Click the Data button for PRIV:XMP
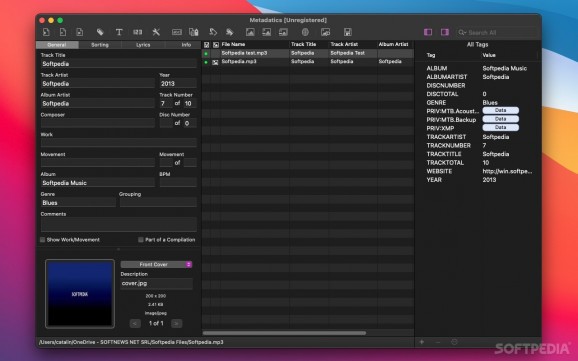This screenshot has height=361, width=578. 501,127
